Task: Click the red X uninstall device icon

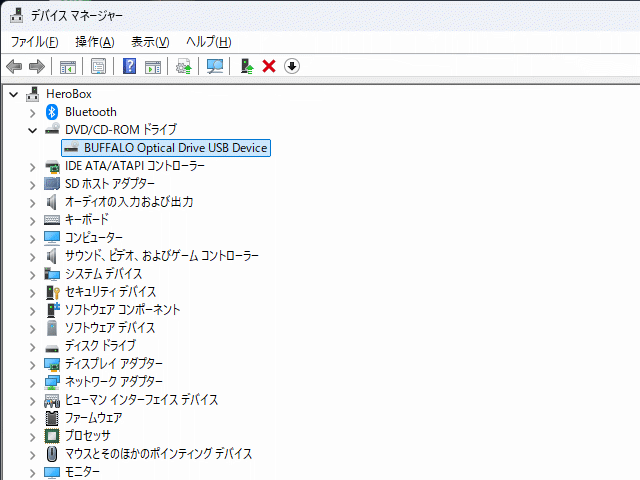Action: pos(268,66)
